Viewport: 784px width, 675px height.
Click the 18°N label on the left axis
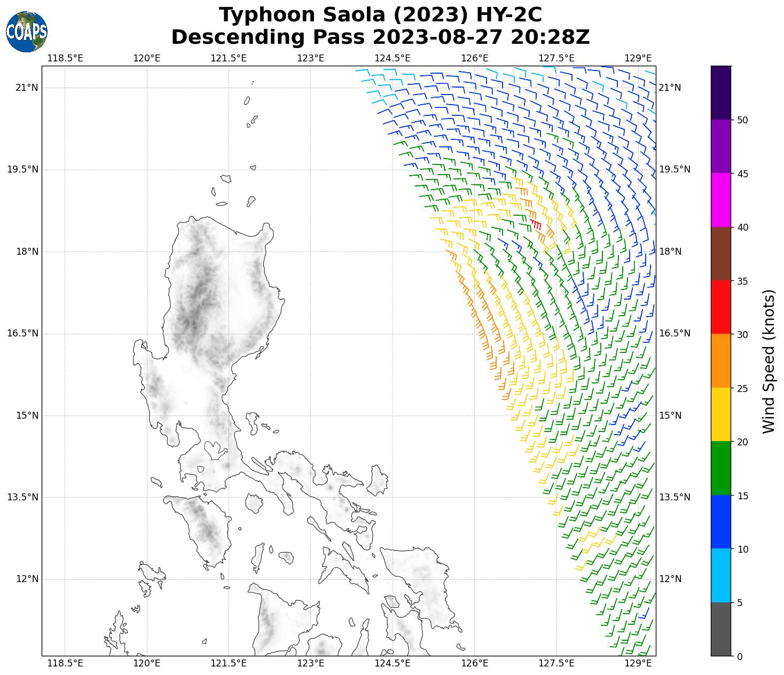(27, 252)
